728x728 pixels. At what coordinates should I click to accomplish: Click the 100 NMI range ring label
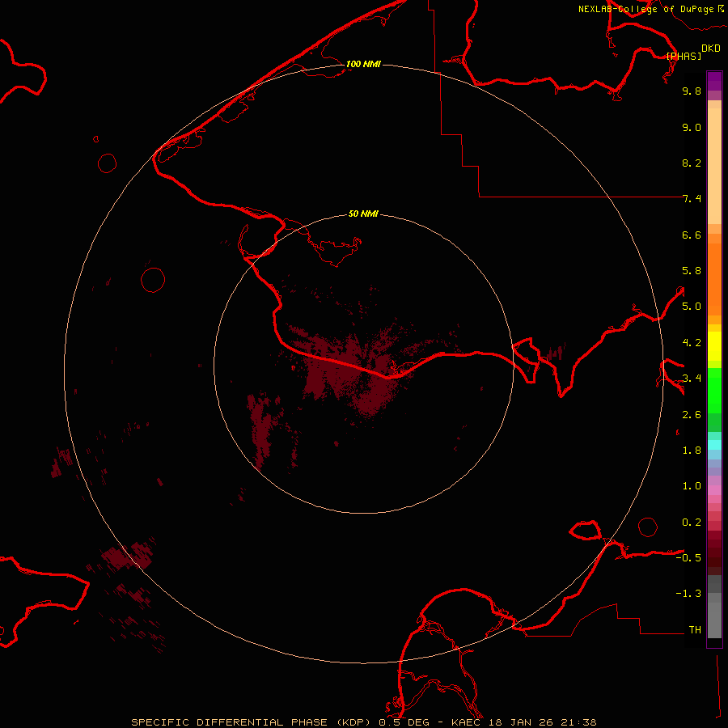click(x=363, y=64)
